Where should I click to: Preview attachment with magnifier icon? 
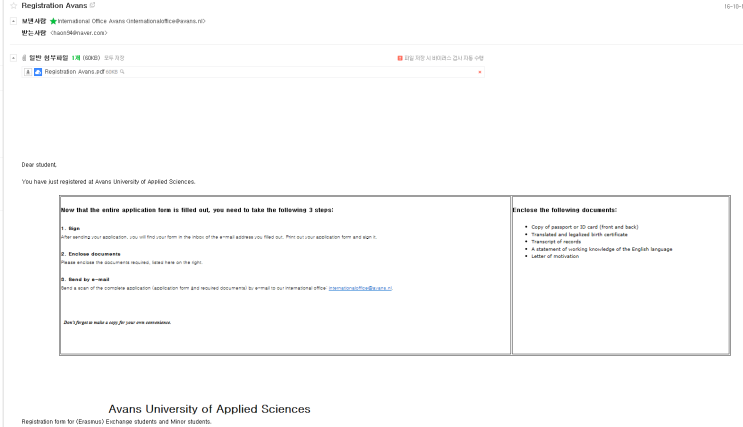122,72
